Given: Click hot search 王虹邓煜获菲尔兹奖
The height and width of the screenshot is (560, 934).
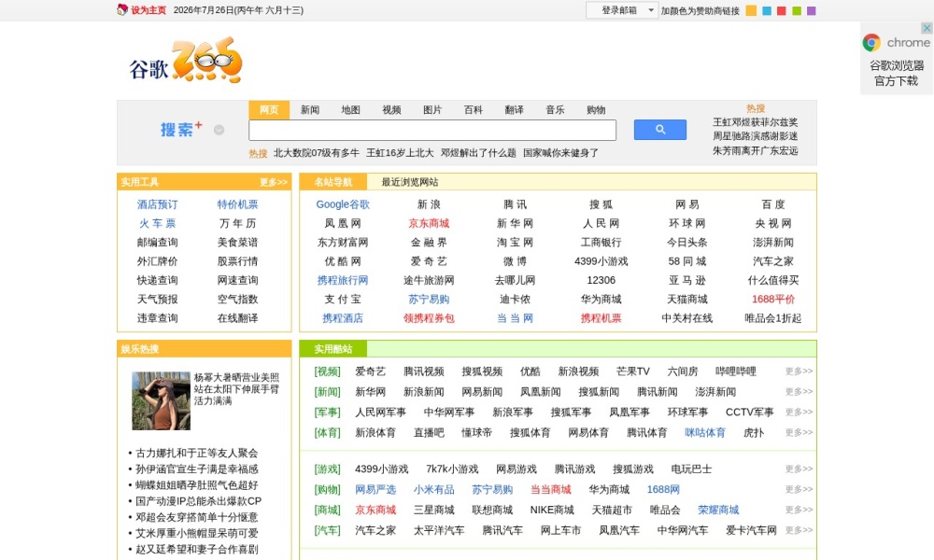Looking at the screenshot, I should (x=756, y=122).
